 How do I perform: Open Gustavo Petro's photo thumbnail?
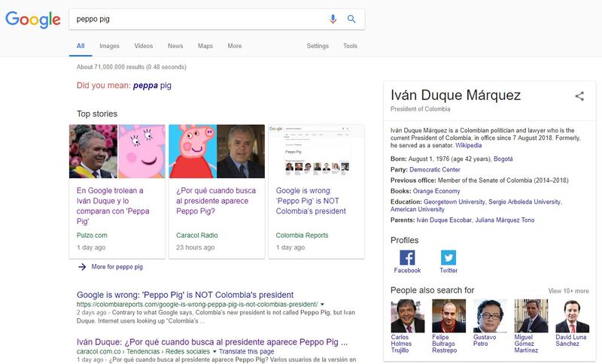pos(489,316)
